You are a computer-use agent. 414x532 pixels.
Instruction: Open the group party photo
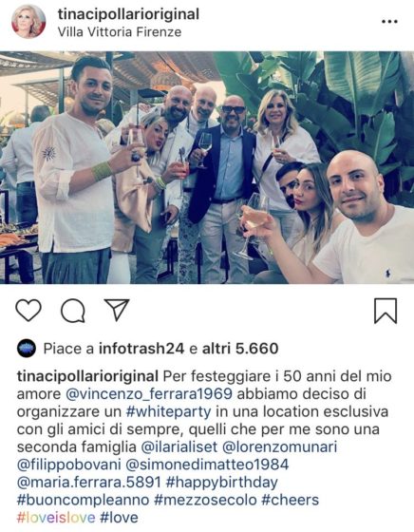(x=207, y=167)
